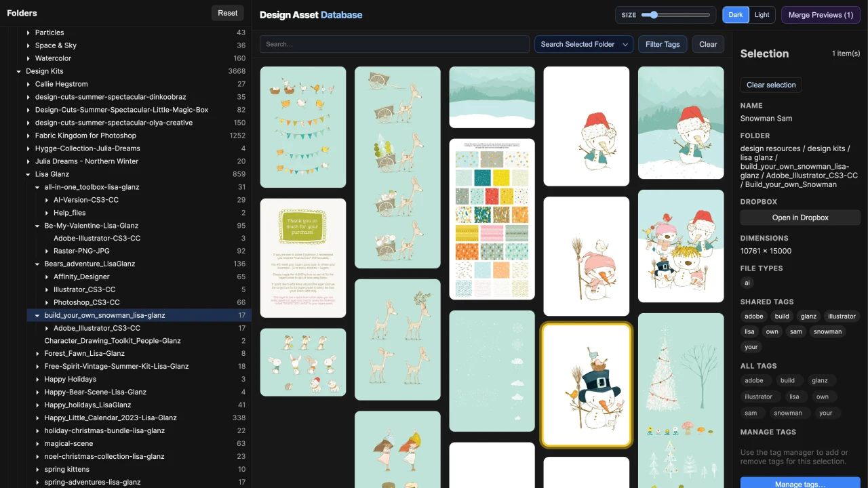The width and height of the screenshot is (868, 488).
Task: Expand the Particles folder arrow
Action: pos(28,33)
